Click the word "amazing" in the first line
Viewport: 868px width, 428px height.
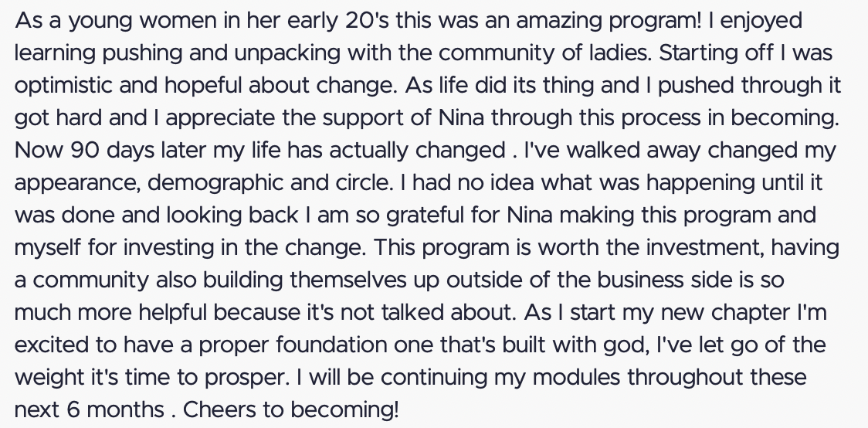click(x=559, y=22)
